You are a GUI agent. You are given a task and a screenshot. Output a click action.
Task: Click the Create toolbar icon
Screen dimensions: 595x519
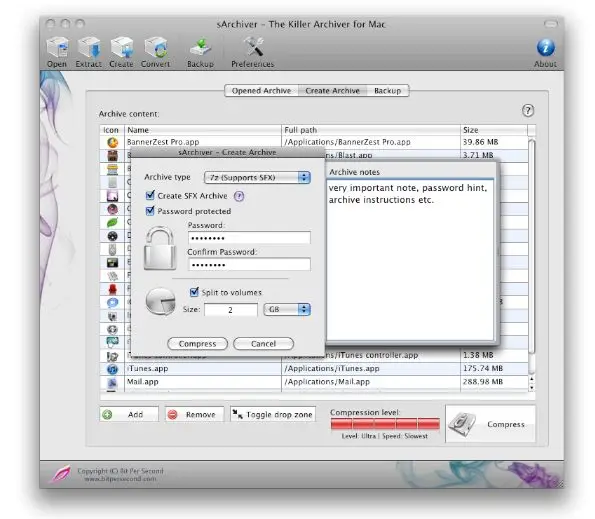(122, 48)
